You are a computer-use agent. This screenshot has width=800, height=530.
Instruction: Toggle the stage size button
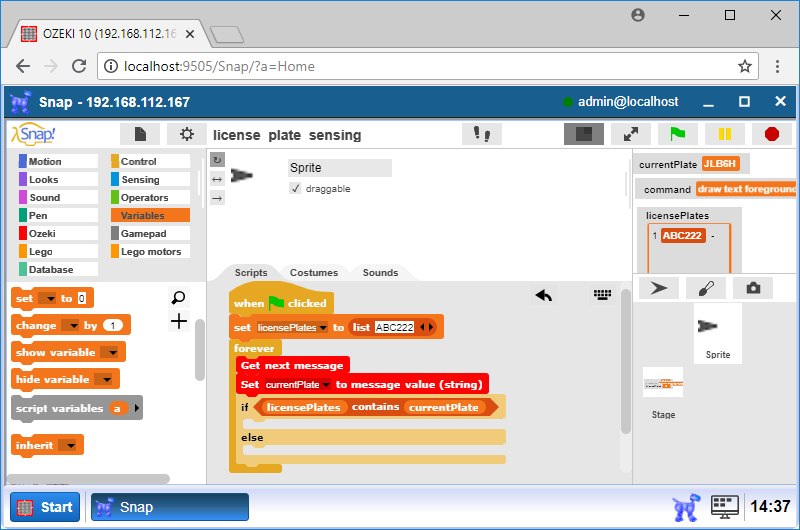coord(584,134)
